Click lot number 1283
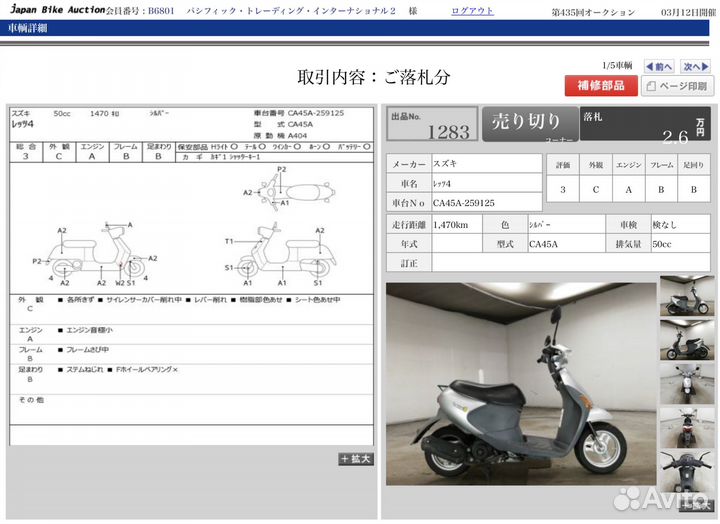720x524 pixels. pos(448,132)
